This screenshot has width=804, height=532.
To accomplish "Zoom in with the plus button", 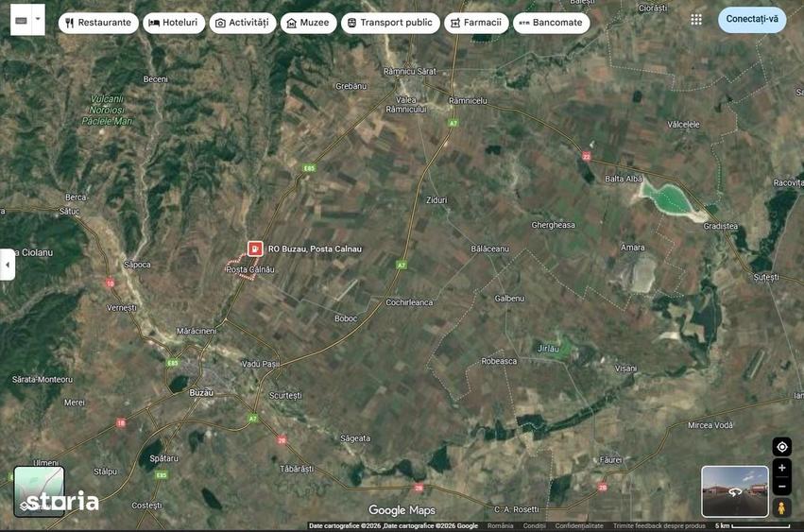I will [782, 468].
